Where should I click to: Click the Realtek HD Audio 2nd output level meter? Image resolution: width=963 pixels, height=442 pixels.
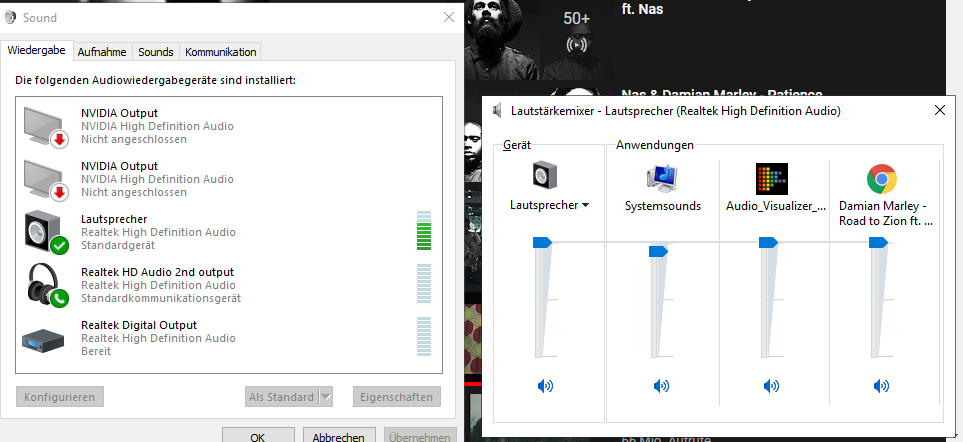(424, 284)
